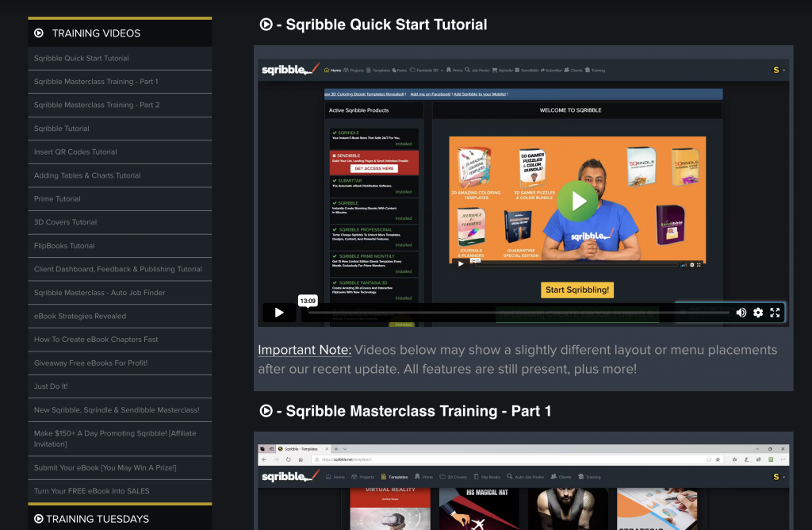Open Turn Your FREE eBook Into SALES
812x530 pixels.
click(x=120, y=491)
